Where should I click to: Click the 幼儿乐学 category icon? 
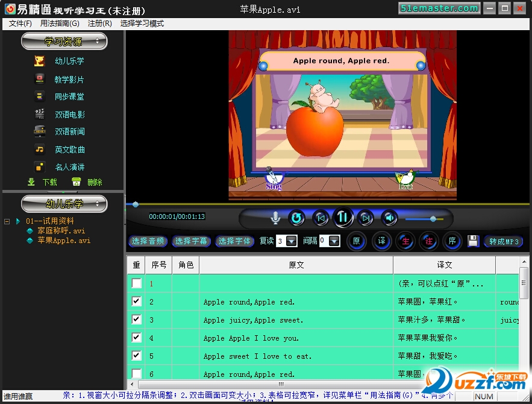click(x=39, y=61)
